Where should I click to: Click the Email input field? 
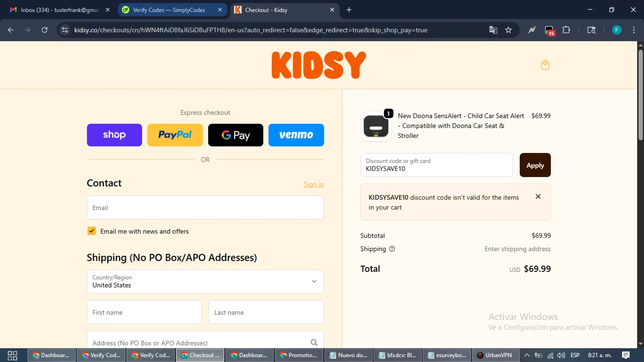(x=205, y=207)
